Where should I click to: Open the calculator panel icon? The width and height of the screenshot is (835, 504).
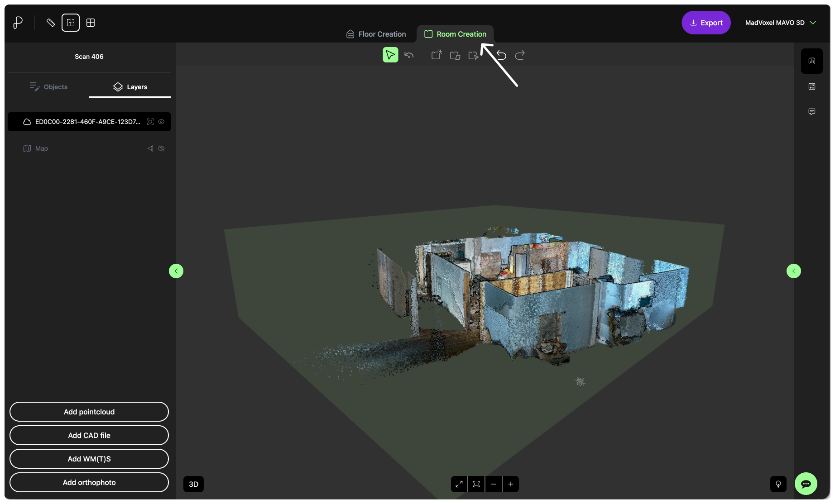812,86
